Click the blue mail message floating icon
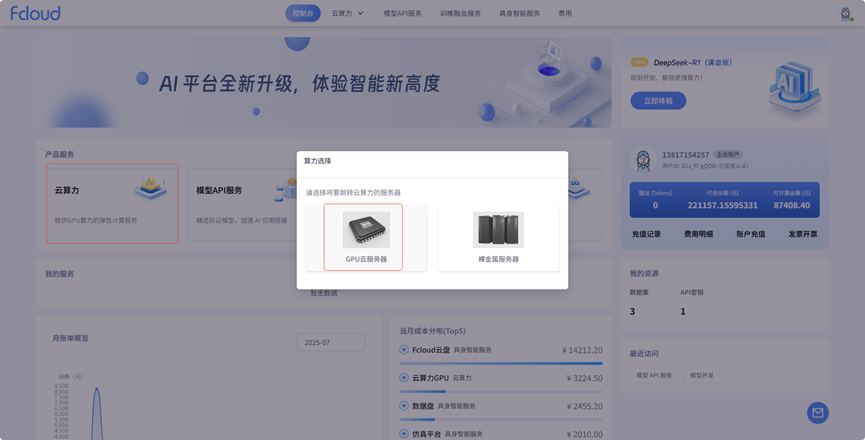865x440 pixels. click(817, 412)
